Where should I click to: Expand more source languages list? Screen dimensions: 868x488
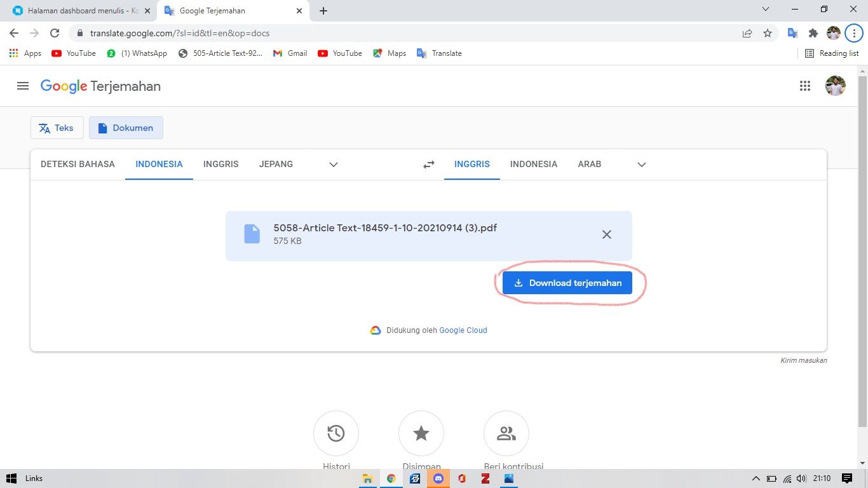click(x=334, y=164)
